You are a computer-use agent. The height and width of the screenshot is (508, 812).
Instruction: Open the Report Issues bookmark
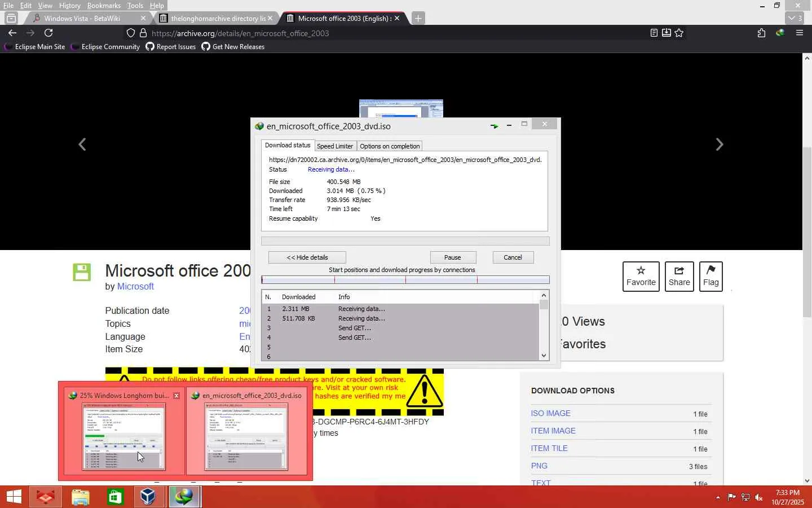tap(171, 47)
